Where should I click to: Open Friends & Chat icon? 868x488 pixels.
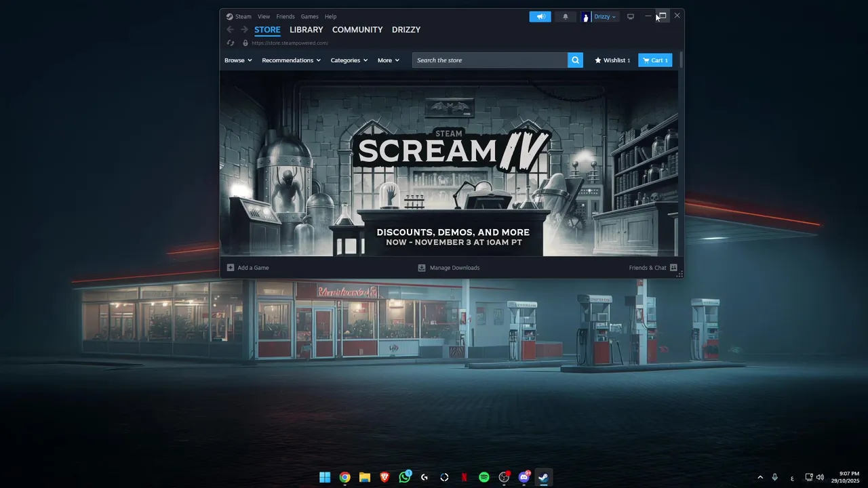tap(673, 268)
